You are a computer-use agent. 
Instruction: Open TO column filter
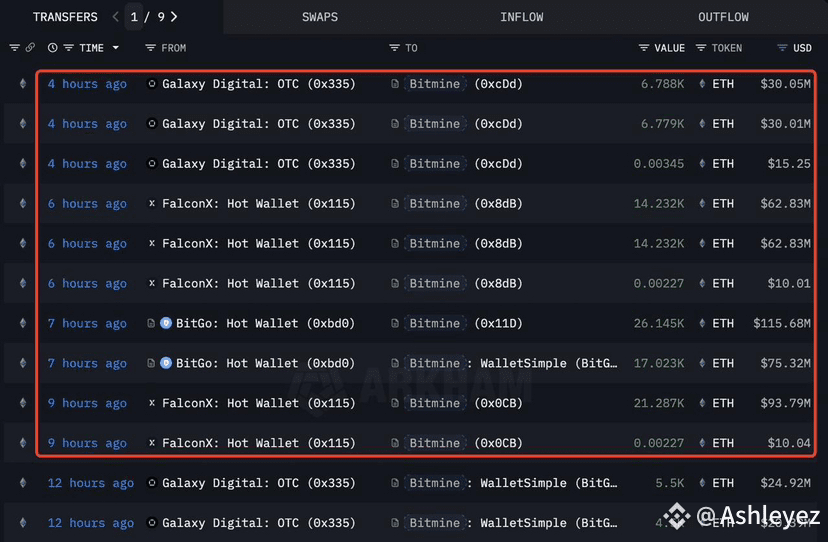pos(394,48)
